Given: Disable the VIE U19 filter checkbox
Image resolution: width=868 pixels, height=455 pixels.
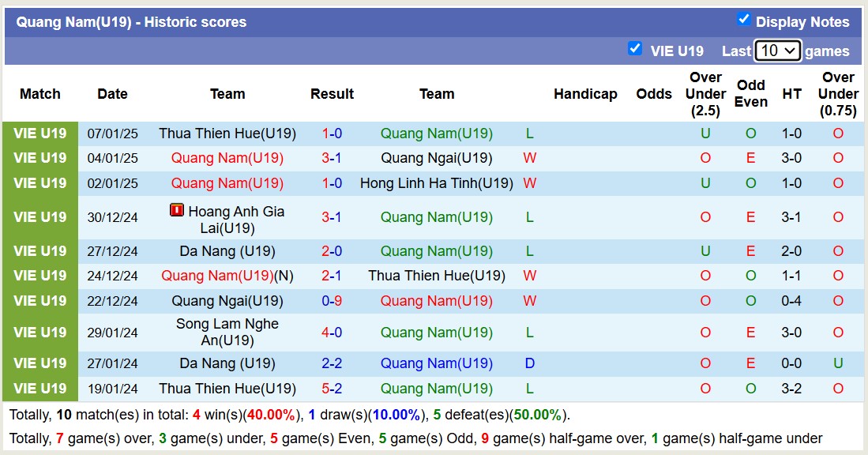Looking at the screenshot, I should pos(635,48).
